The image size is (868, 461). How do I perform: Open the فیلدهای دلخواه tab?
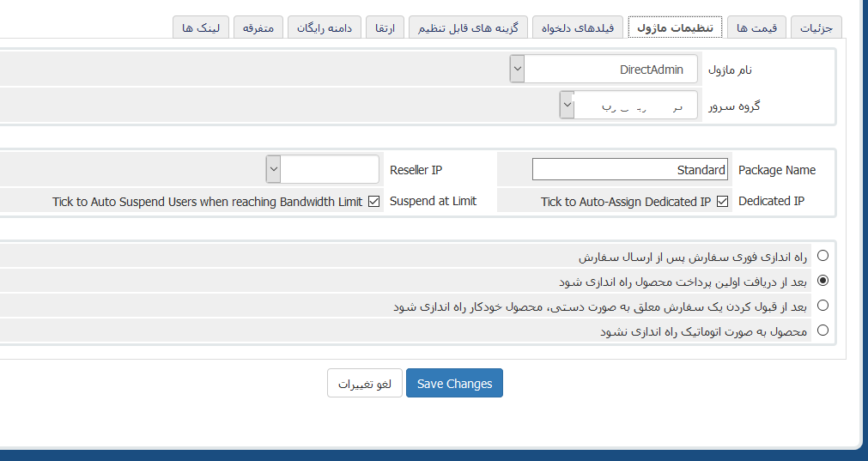(x=577, y=28)
